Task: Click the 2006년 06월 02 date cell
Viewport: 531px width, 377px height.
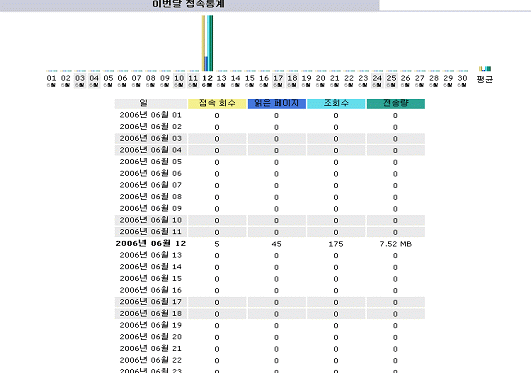Action: point(151,127)
